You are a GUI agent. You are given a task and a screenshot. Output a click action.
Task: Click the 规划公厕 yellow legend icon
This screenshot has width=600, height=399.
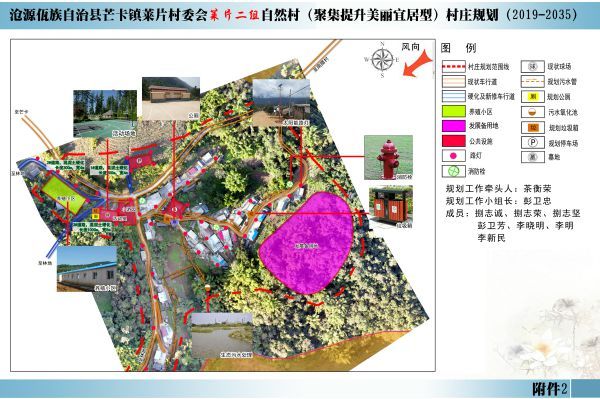(x=533, y=96)
